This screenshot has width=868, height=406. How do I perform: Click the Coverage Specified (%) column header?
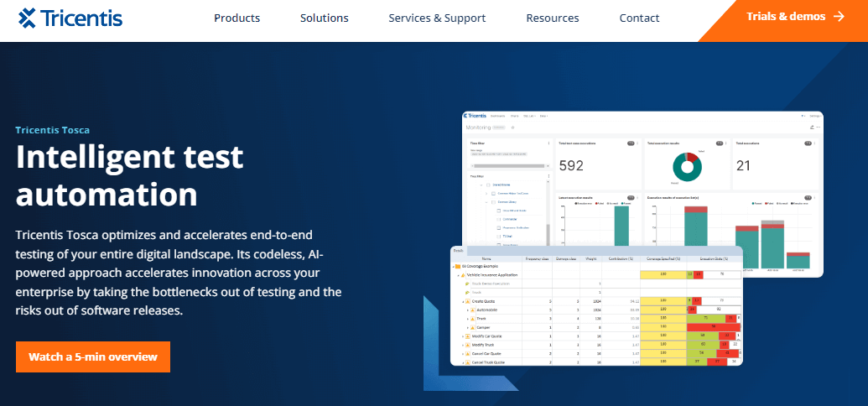(x=663, y=258)
